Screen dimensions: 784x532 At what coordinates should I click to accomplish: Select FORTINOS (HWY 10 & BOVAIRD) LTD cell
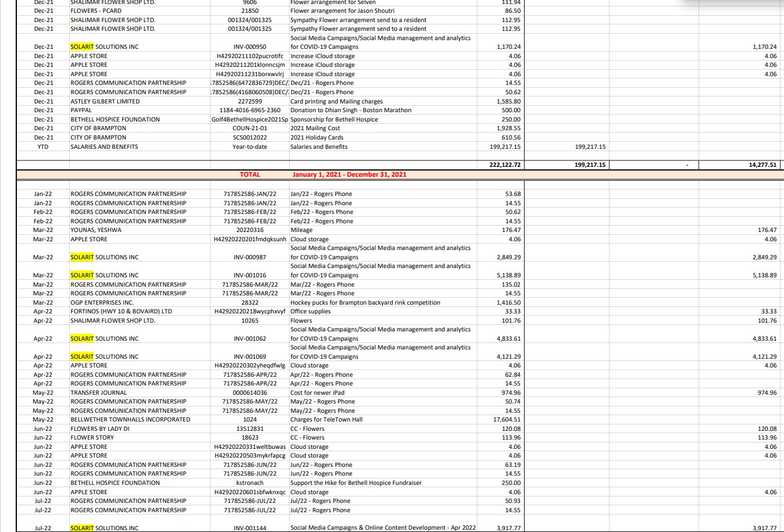coord(121,311)
